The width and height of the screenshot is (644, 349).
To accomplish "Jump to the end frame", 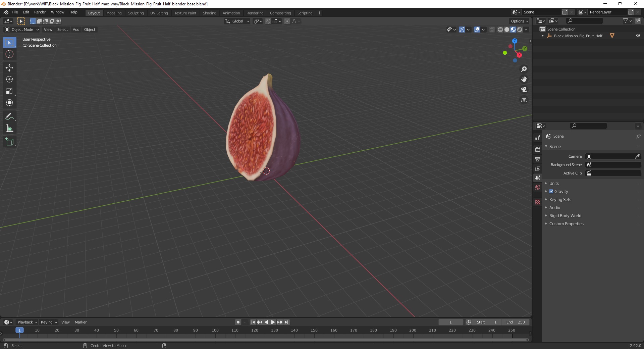I will click(286, 322).
